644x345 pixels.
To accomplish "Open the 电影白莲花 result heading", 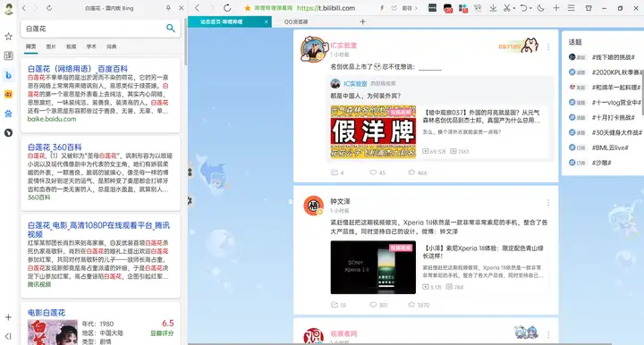I will [x=47, y=313].
